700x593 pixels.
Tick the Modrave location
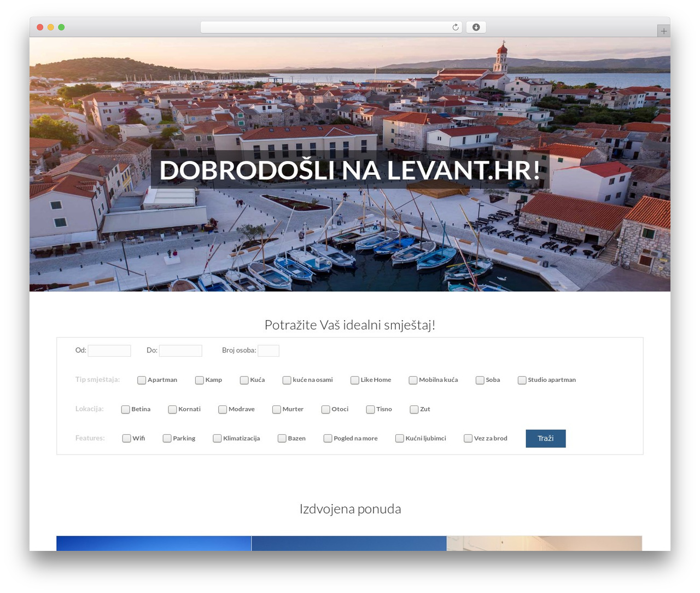coord(223,410)
